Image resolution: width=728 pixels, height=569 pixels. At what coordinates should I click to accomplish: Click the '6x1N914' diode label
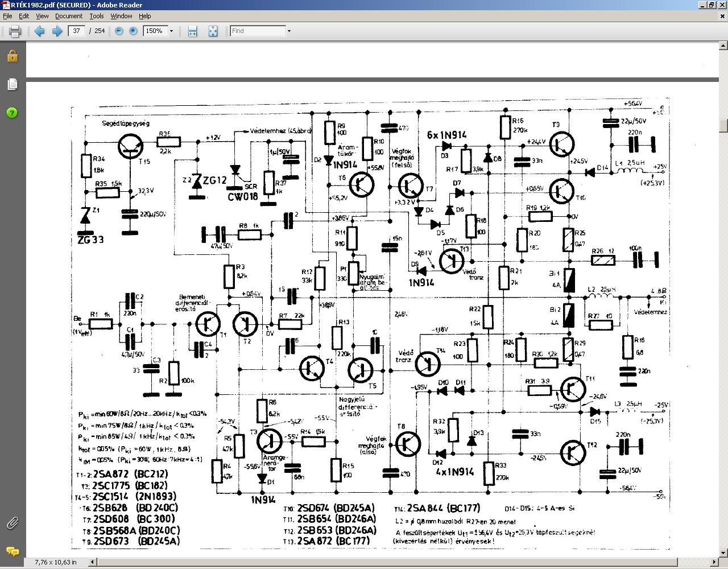tap(447, 135)
